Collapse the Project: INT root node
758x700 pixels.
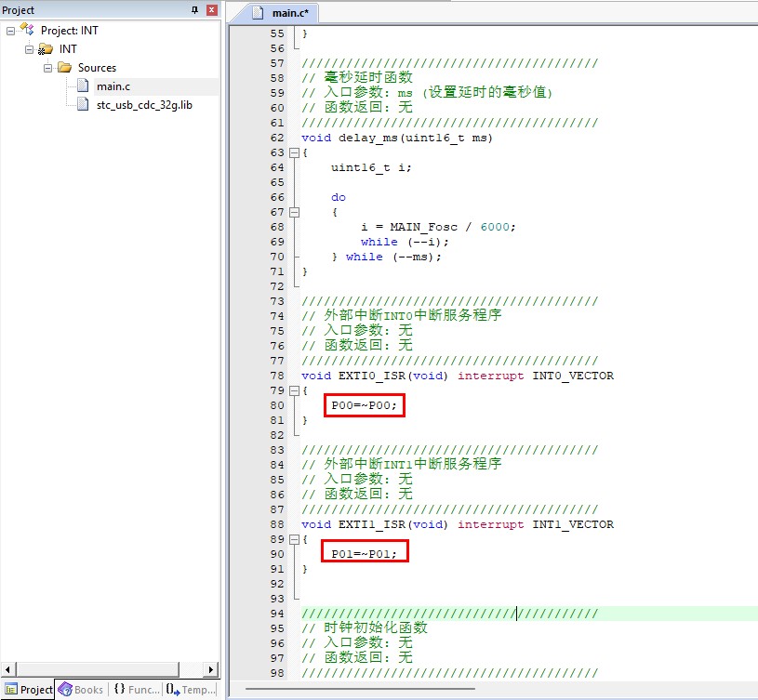10,31
